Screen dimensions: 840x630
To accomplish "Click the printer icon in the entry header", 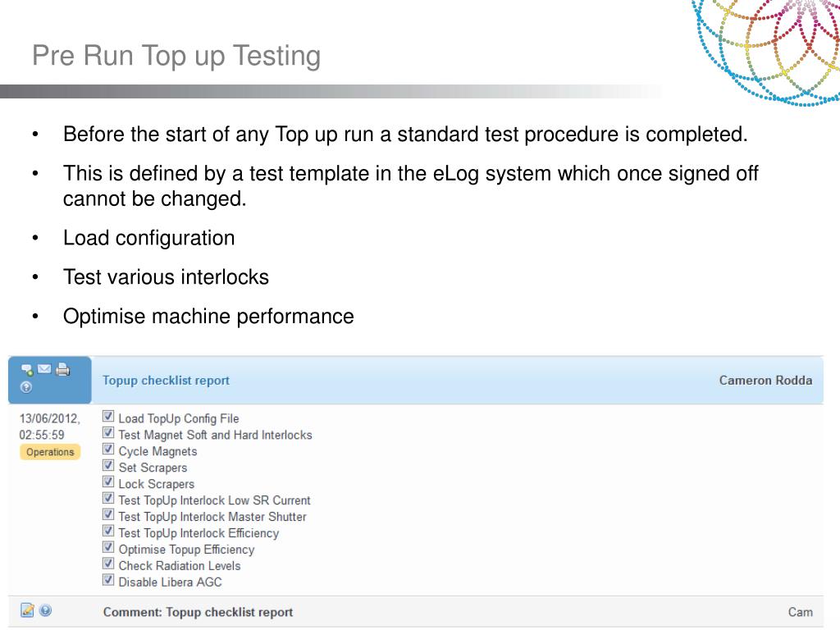I will pyautogui.click(x=62, y=369).
